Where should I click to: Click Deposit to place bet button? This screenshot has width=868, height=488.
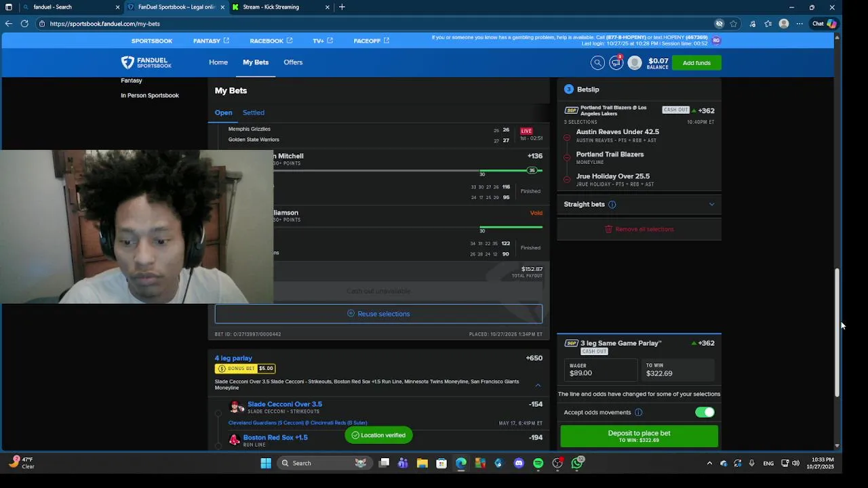click(x=639, y=436)
